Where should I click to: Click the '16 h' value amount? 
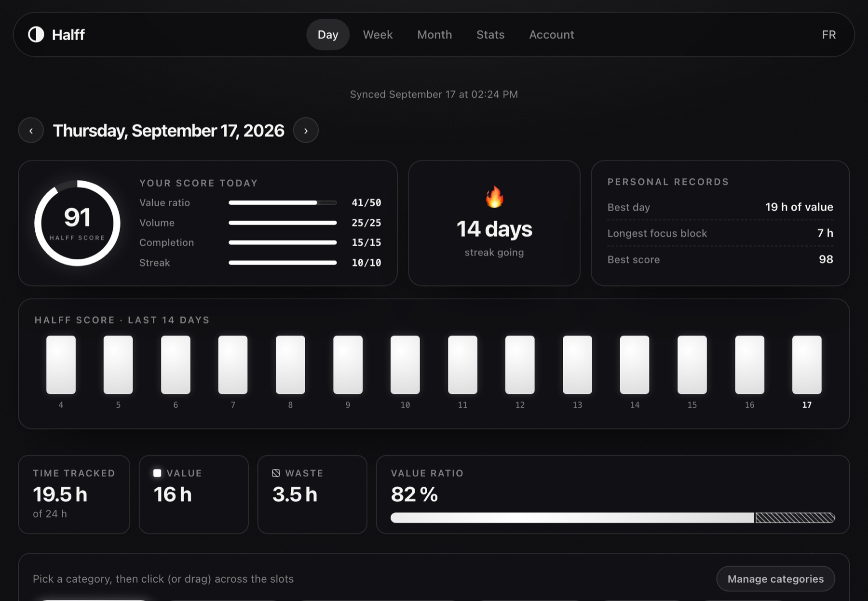coord(173,494)
